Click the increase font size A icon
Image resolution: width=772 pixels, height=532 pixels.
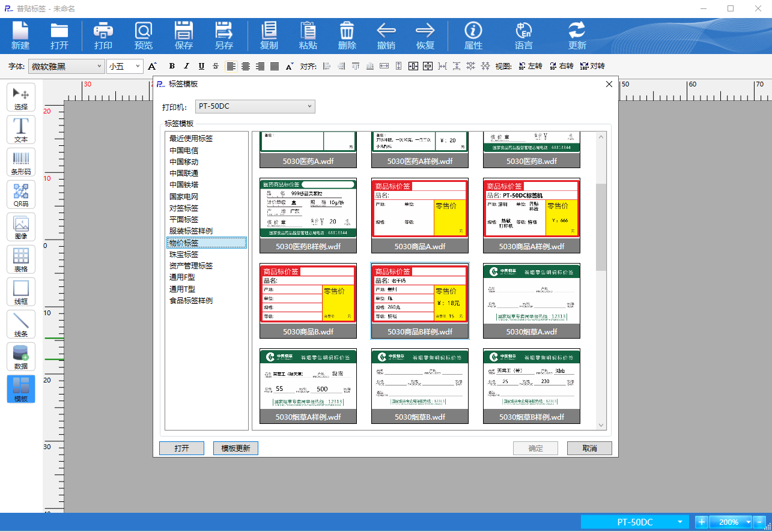pos(152,66)
